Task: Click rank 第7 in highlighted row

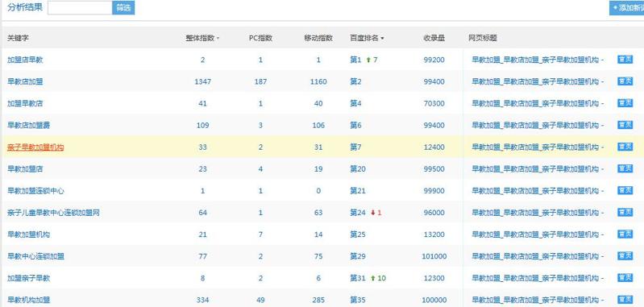Action: [355, 147]
